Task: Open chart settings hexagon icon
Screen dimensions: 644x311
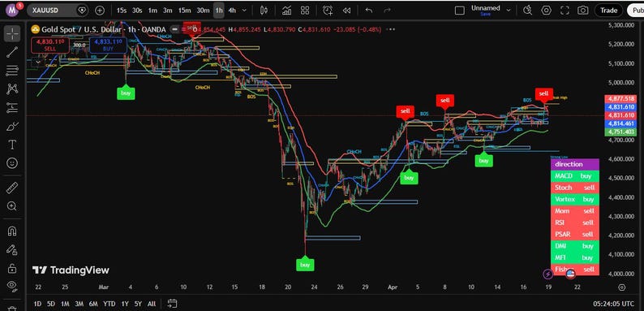Action: [546, 11]
